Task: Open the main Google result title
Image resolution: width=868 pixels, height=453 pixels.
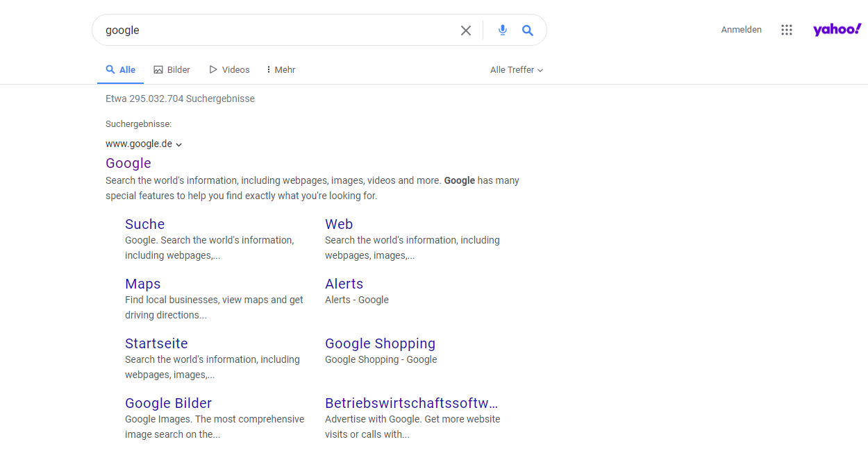Action: point(128,163)
